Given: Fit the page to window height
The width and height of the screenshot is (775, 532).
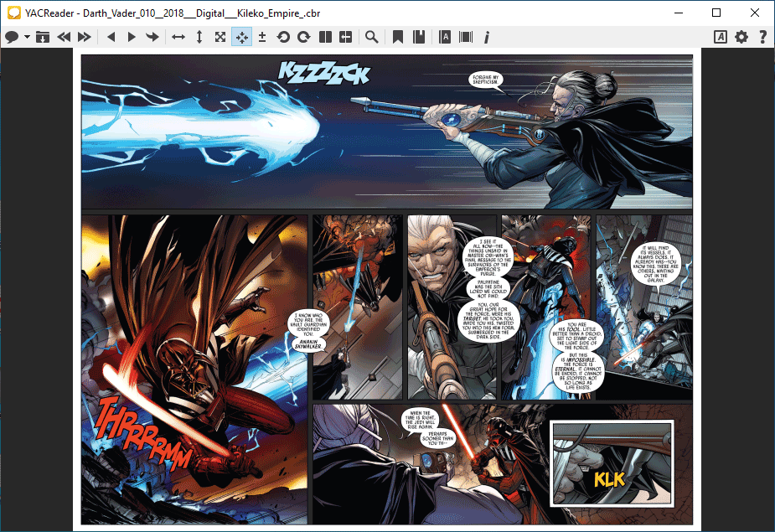Looking at the screenshot, I should pos(199,37).
